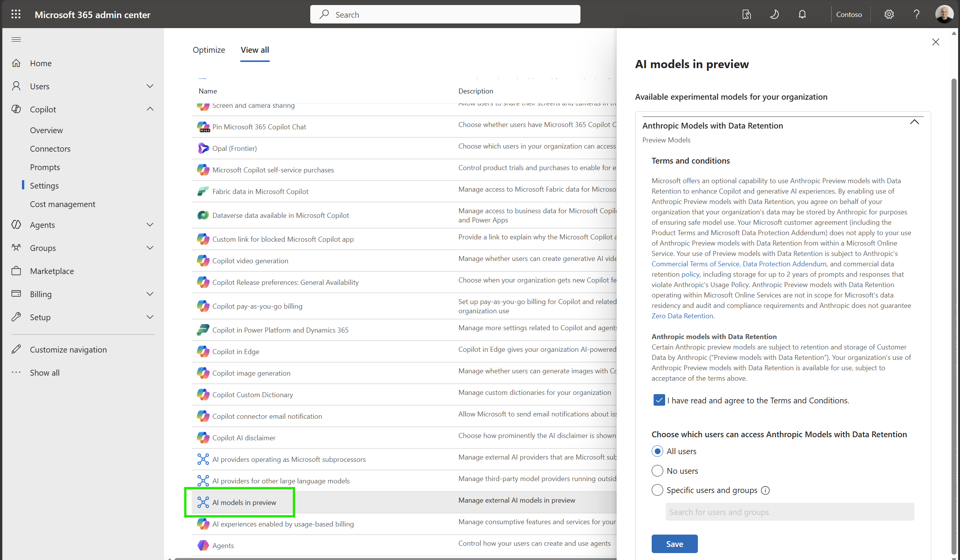Expand the Setup navigation section
Image resolution: width=960 pixels, height=560 pixels.
[150, 317]
